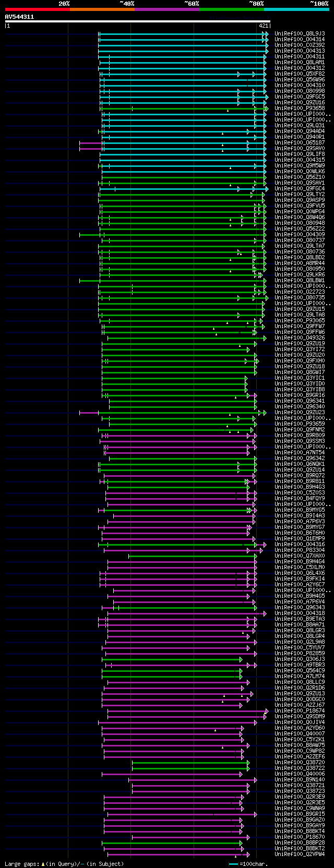Click the red 20% identity legend segment
Viewport: 334px width, 868px height.
click(38, 9)
